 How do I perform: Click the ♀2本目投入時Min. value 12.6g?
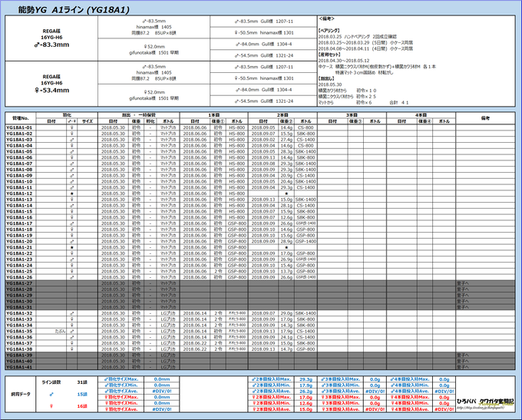coord(306,403)
